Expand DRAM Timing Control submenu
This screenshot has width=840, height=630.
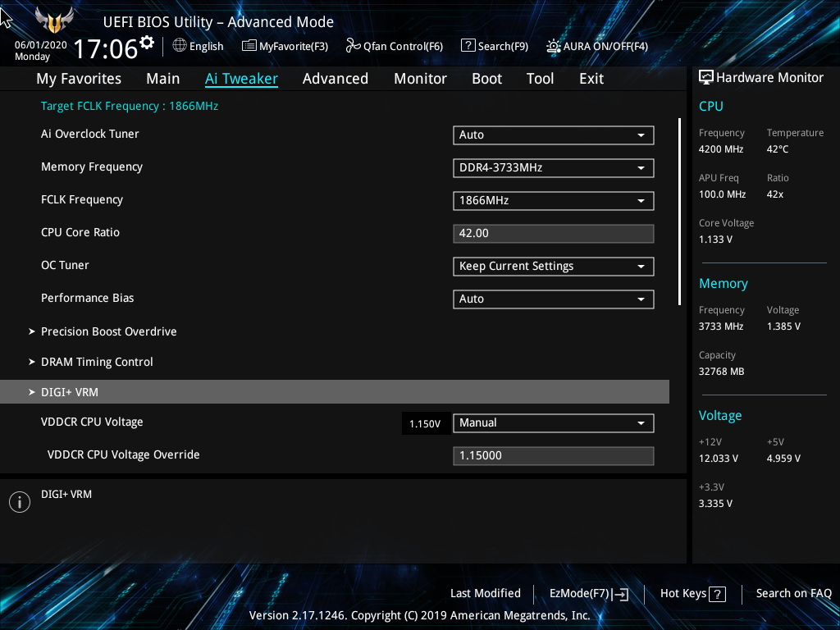97,362
